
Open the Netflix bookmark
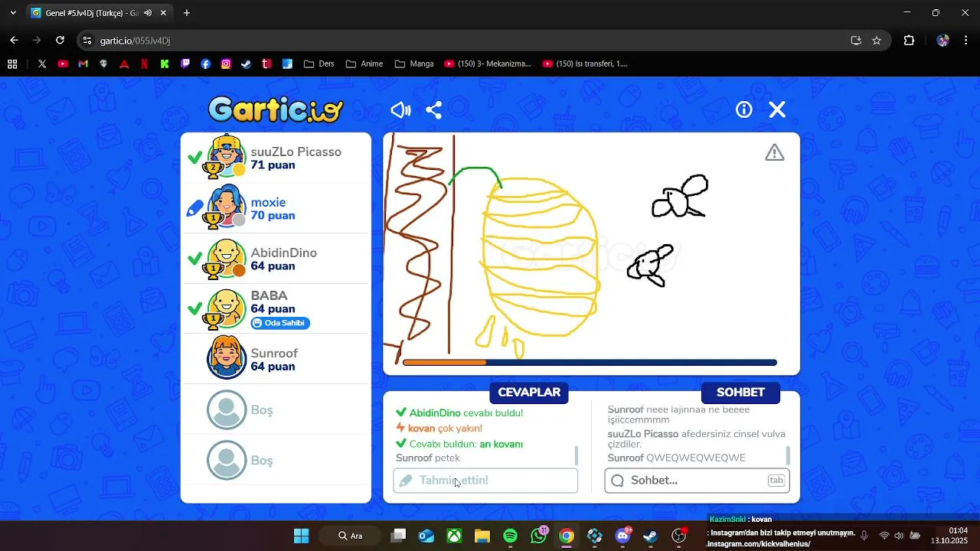tap(144, 64)
